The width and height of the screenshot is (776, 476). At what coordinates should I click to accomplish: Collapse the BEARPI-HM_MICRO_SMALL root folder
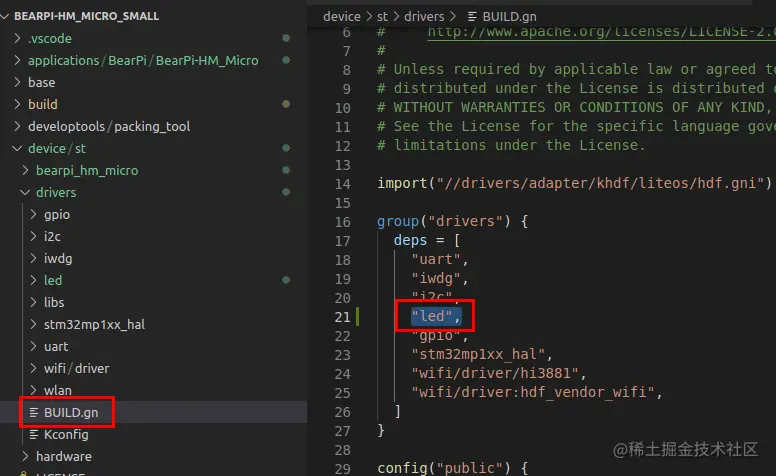tap(5, 16)
